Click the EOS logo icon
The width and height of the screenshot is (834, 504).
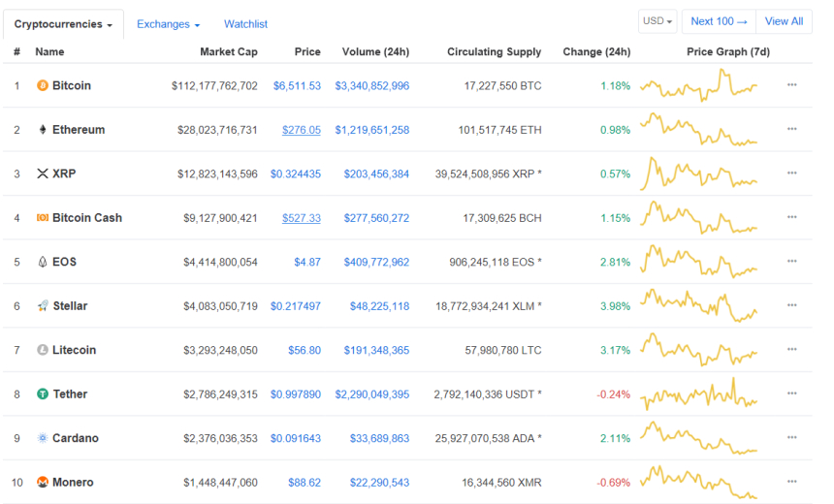click(x=43, y=262)
